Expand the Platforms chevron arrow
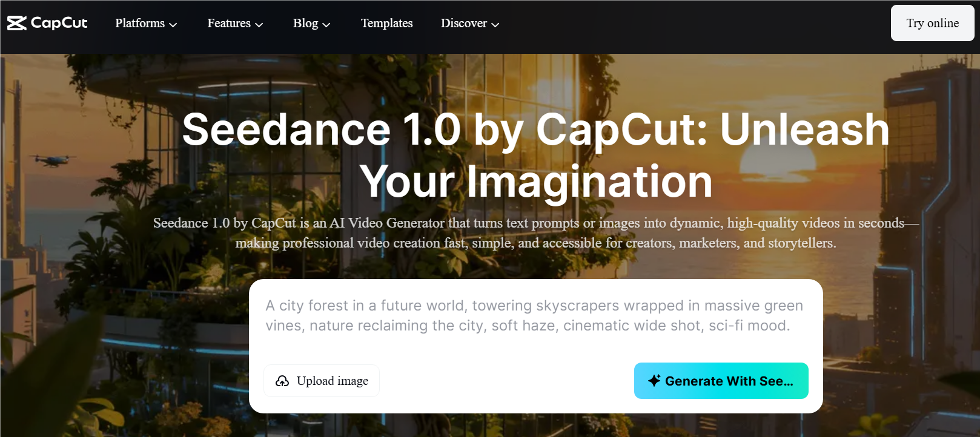980x437 pixels. tap(173, 24)
